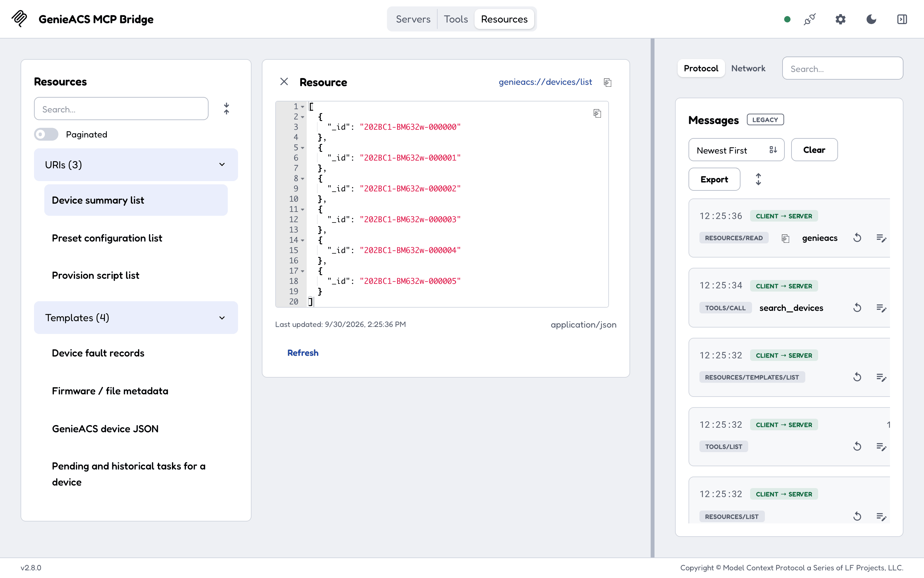Select the Protocol tab
924x578 pixels.
[x=701, y=68]
